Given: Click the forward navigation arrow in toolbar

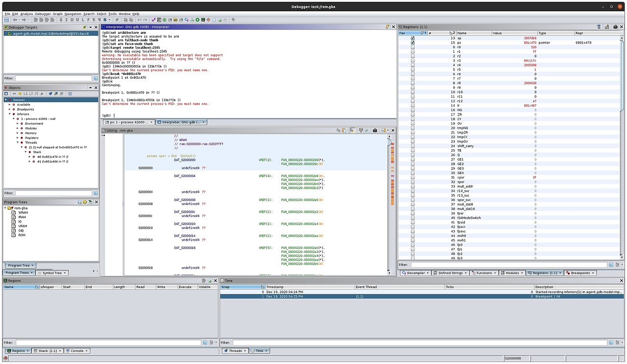Looking at the screenshot, I should point(24,20).
